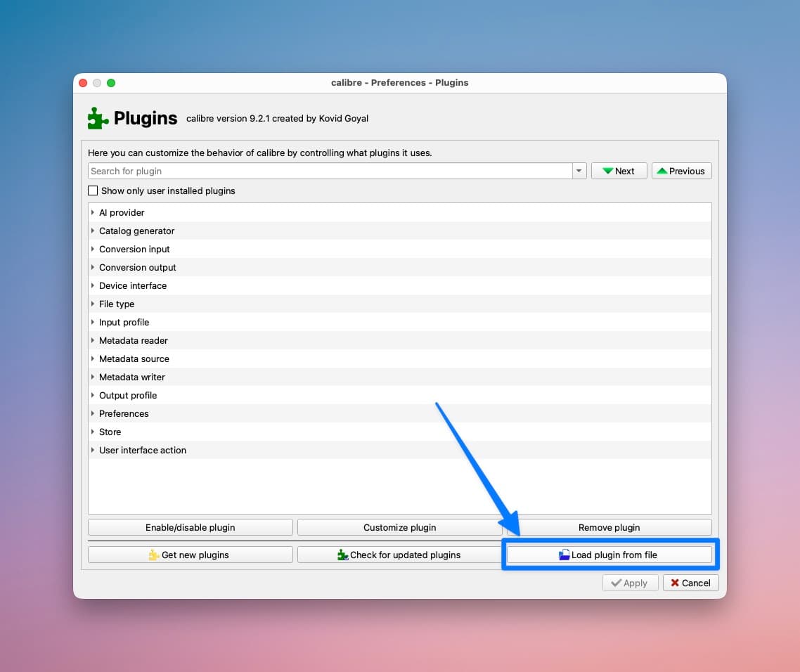Click the Remove plugin button
This screenshot has height=672, width=800.
(x=609, y=527)
